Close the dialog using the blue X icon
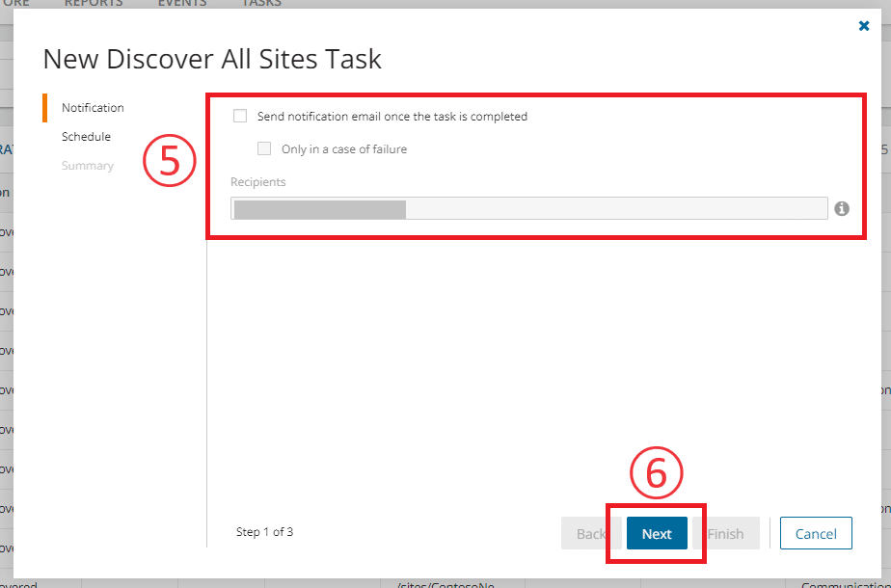The width and height of the screenshot is (891, 588). pyautogui.click(x=863, y=25)
